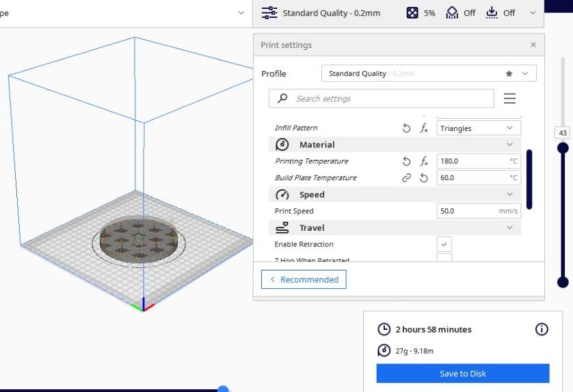Click the '2 hours 58 minutes' estimate
This screenshot has height=392, width=573.
434,329
